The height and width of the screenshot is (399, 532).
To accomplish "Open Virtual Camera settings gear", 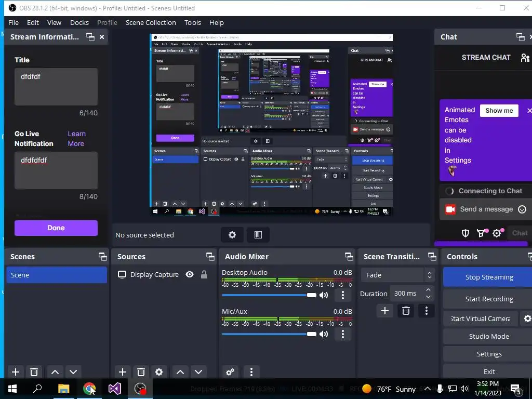I will pos(527,318).
